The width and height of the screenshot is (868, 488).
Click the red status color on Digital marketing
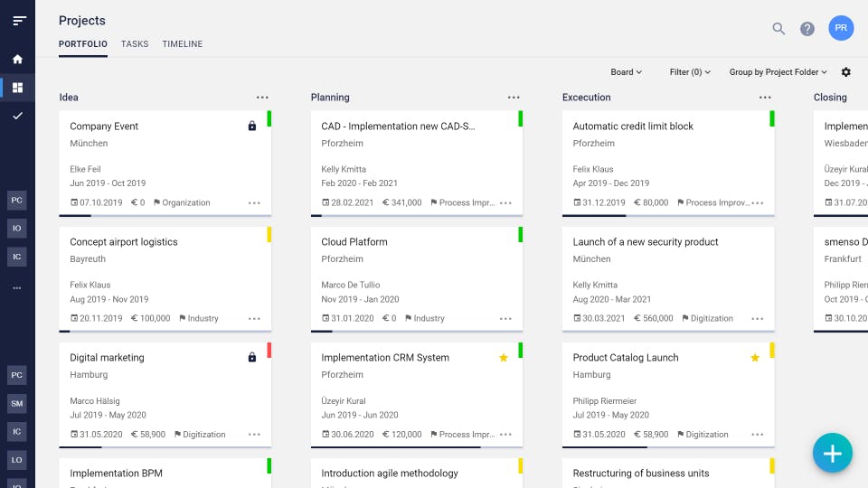click(x=269, y=350)
